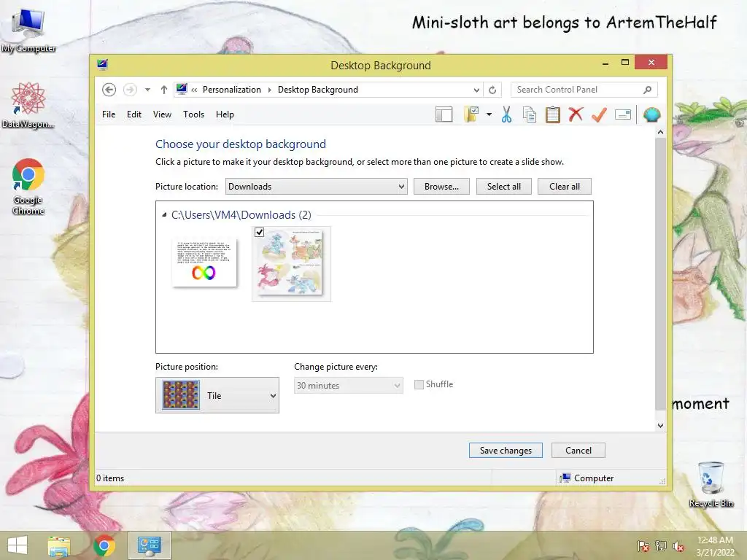747x560 pixels.
Task: Open the Help menu
Action: click(225, 114)
